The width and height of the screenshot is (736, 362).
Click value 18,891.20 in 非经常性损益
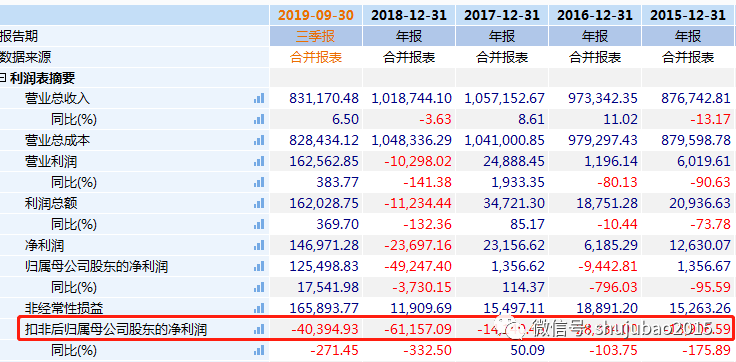pyautogui.click(x=607, y=308)
